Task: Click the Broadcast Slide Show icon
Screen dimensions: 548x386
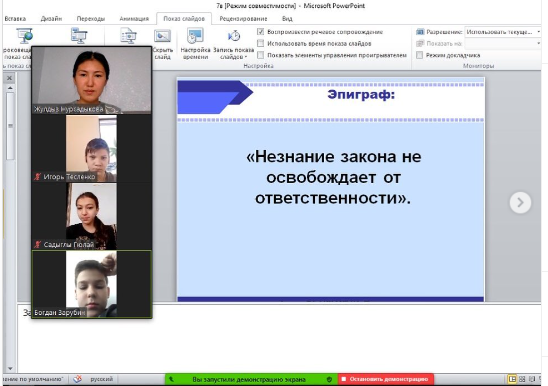Action: pyautogui.click(x=24, y=36)
